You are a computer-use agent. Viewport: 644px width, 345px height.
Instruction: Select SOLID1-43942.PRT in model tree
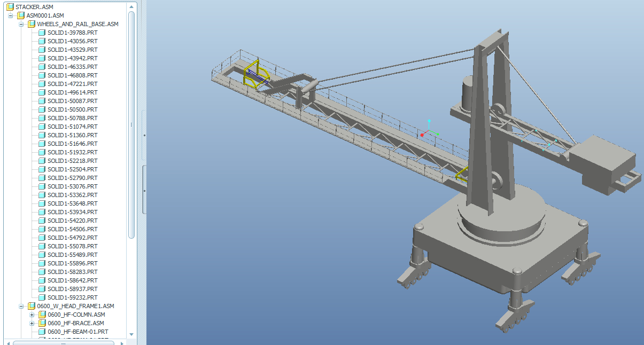coord(73,58)
